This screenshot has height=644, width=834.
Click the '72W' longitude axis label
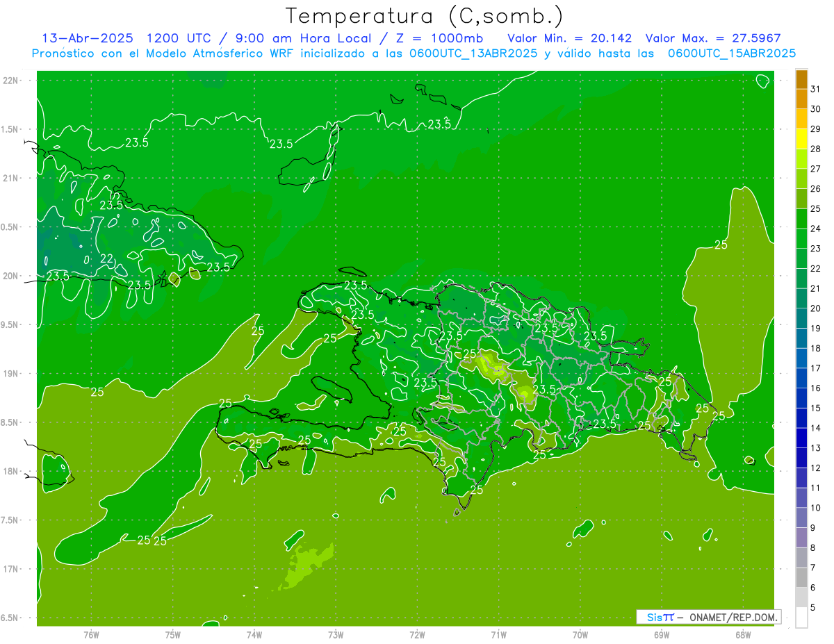tap(418, 635)
